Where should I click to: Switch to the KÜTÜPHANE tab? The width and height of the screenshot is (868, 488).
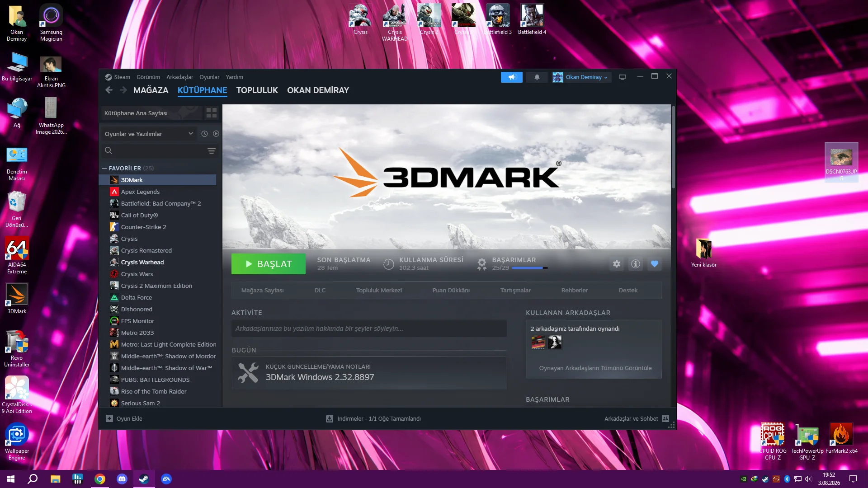click(202, 90)
